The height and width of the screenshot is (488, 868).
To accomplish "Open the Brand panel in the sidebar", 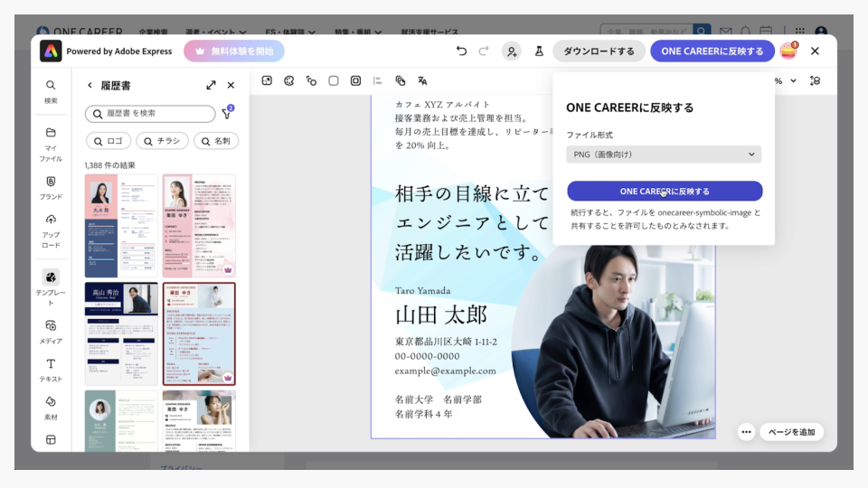I will (x=51, y=187).
